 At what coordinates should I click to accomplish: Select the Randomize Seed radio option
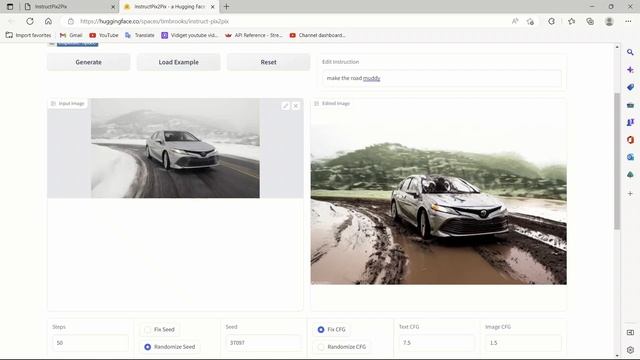click(x=170, y=347)
